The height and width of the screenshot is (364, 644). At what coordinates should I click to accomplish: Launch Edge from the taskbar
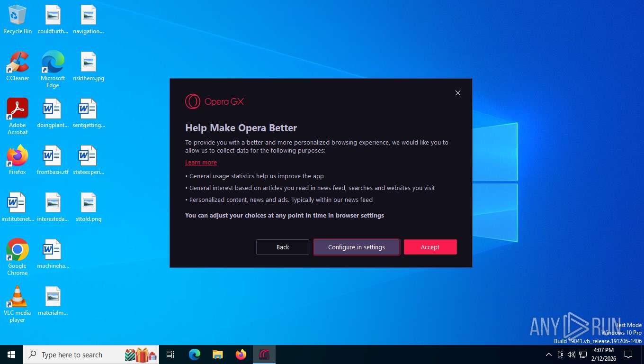(195, 355)
